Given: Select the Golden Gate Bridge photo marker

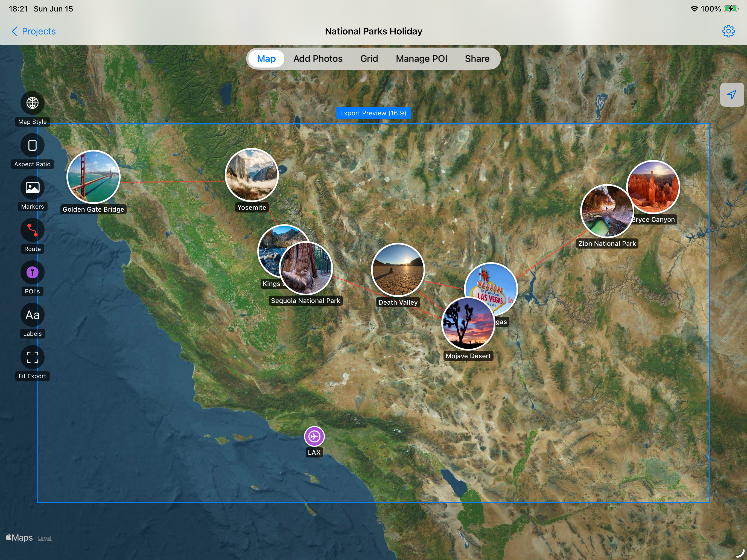Looking at the screenshot, I should pos(93,177).
